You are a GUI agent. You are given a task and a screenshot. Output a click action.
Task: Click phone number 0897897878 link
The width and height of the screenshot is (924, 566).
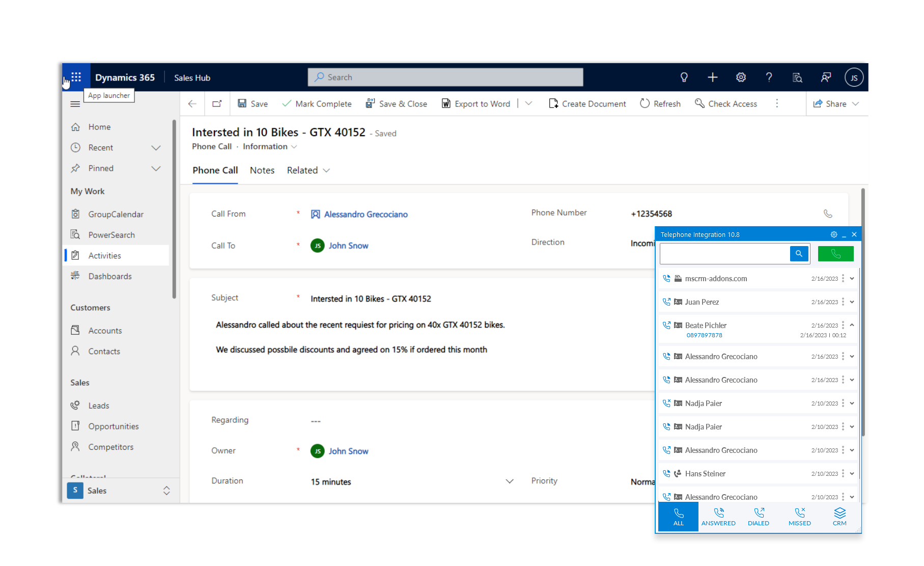click(704, 335)
